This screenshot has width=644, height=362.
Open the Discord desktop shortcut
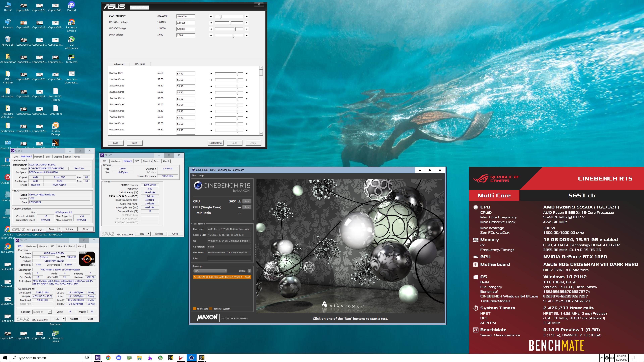[x=71, y=7]
